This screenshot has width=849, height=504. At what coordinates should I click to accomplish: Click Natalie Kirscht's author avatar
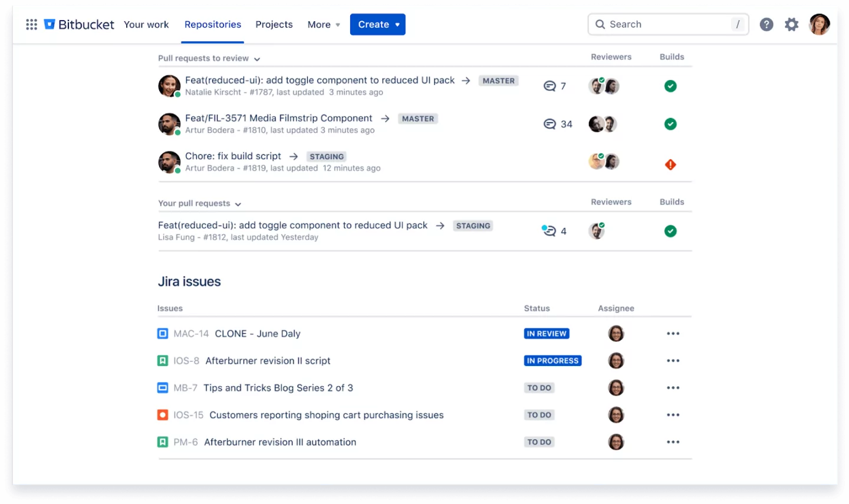point(169,86)
